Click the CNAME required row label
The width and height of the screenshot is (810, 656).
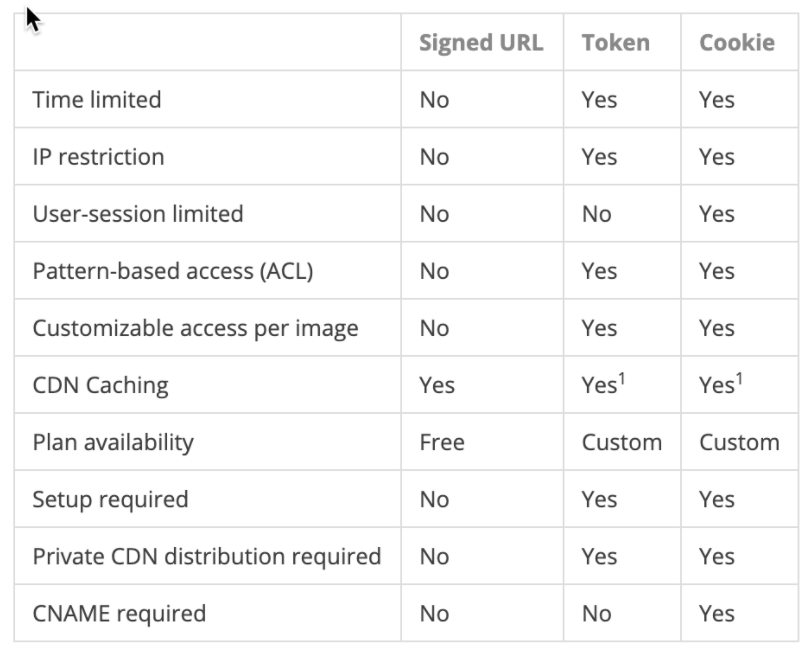pyautogui.click(x=119, y=613)
